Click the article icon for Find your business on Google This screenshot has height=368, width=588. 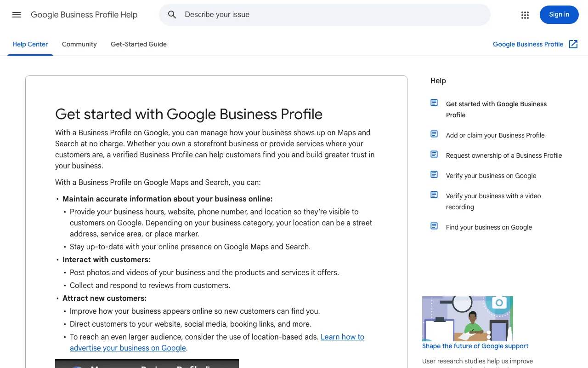coord(434,226)
